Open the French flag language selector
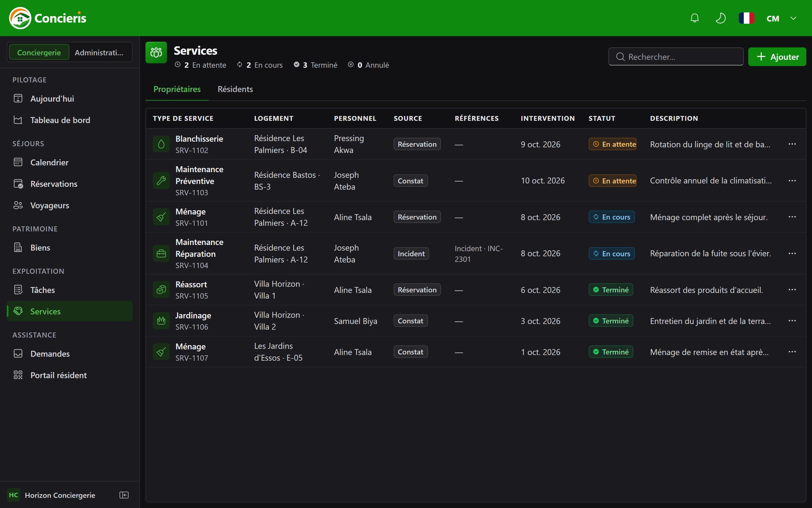 [746, 18]
